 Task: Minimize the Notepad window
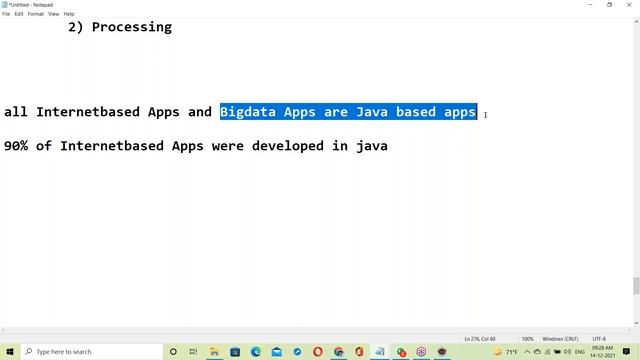pyautogui.click(x=590, y=4)
